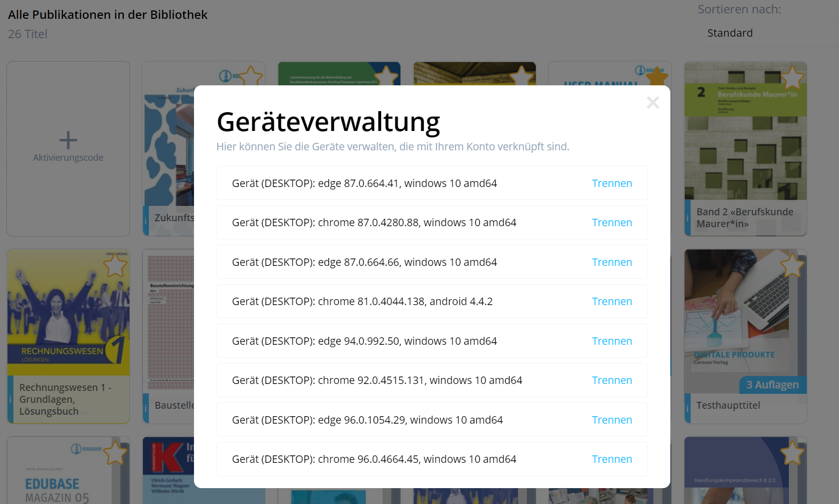Viewport: 839px width, 504px height.
Task: Click the Alle Publikationen in der Bibliothek heading
Action: click(x=108, y=15)
